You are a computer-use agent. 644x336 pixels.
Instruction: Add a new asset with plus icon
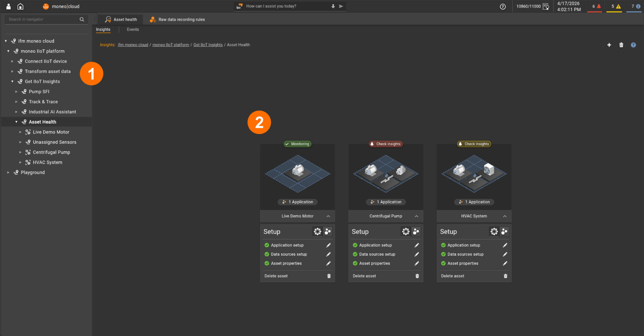click(x=609, y=45)
